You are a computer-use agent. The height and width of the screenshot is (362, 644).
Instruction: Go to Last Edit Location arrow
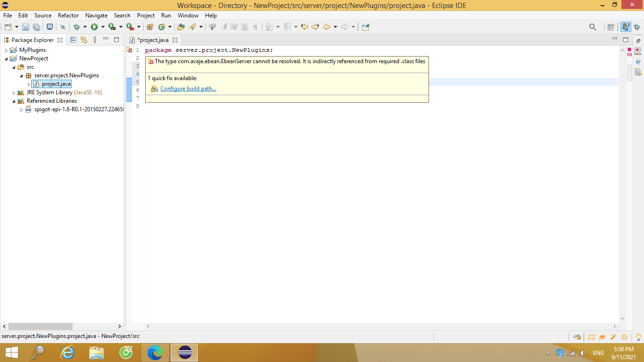pos(305,27)
